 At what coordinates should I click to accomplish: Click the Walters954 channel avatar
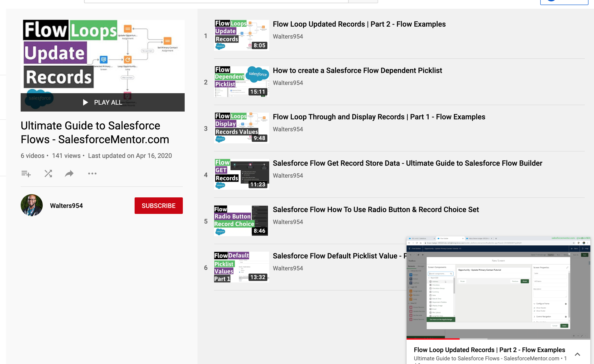[31, 205]
